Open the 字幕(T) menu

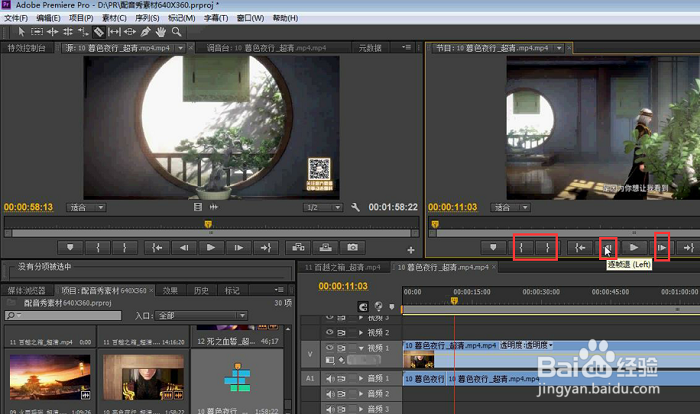coord(216,18)
